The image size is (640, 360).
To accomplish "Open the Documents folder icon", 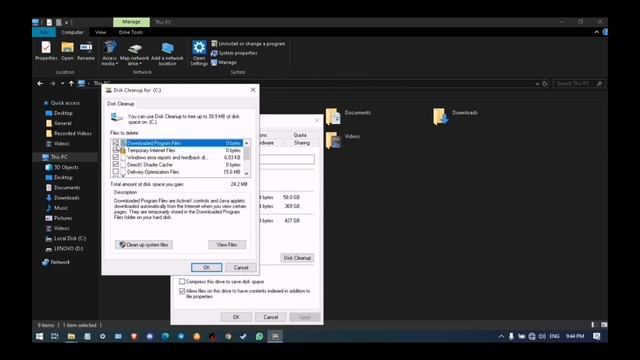I will point(333,116).
